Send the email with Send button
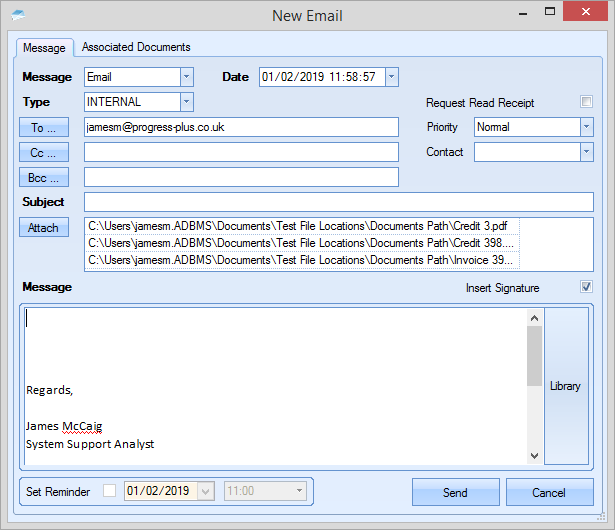This screenshot has width=615, height=530. 455,492
